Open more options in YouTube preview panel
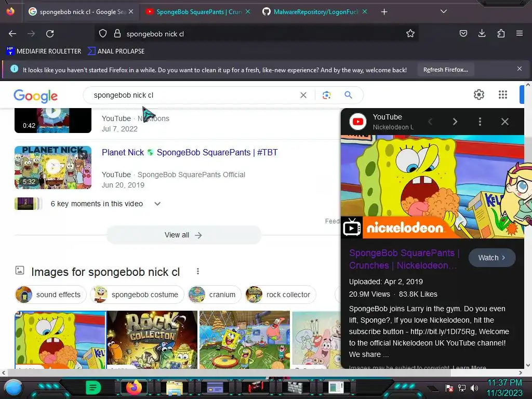 pos(480,122)
